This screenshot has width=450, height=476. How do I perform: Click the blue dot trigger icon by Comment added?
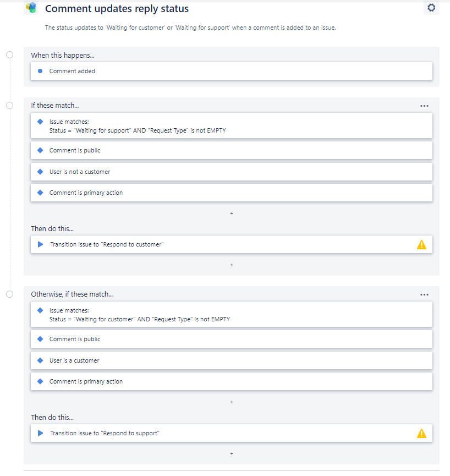[40, 71]
